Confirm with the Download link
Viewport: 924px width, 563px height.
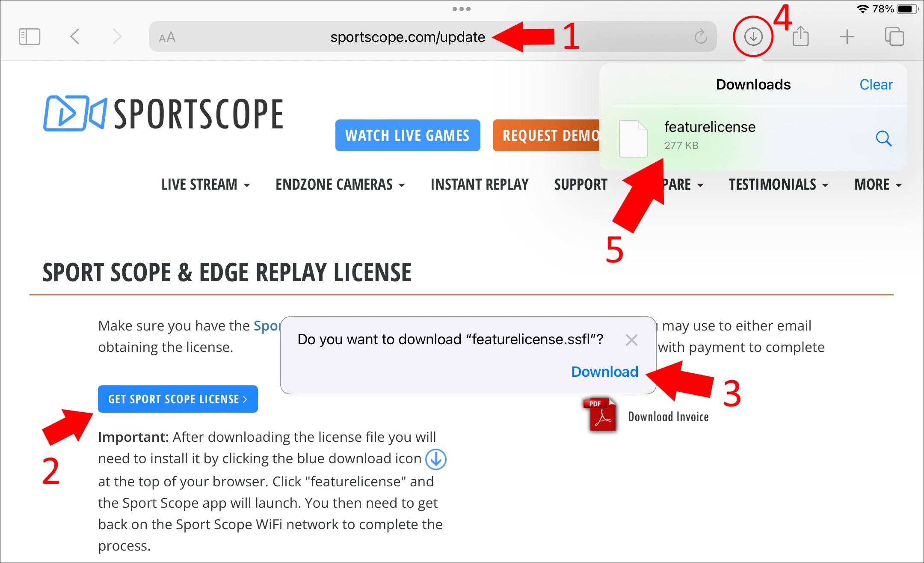click(x=604, y=372)
